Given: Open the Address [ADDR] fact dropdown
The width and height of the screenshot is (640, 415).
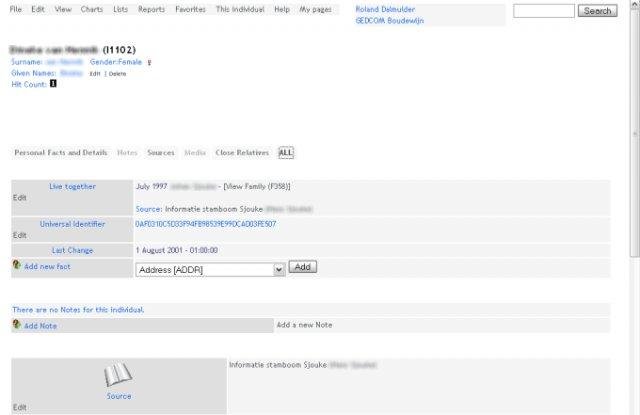Looking at the screenshot, I should point(210,270).
